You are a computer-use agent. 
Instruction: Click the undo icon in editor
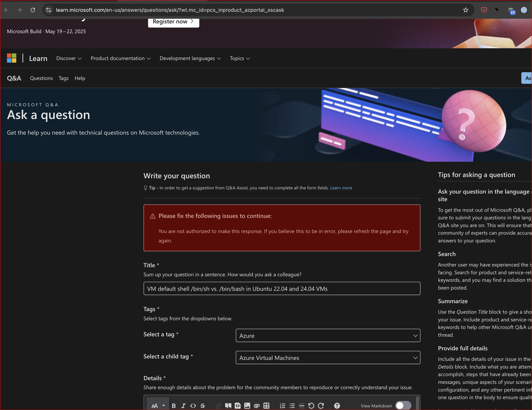click(311, 406)
